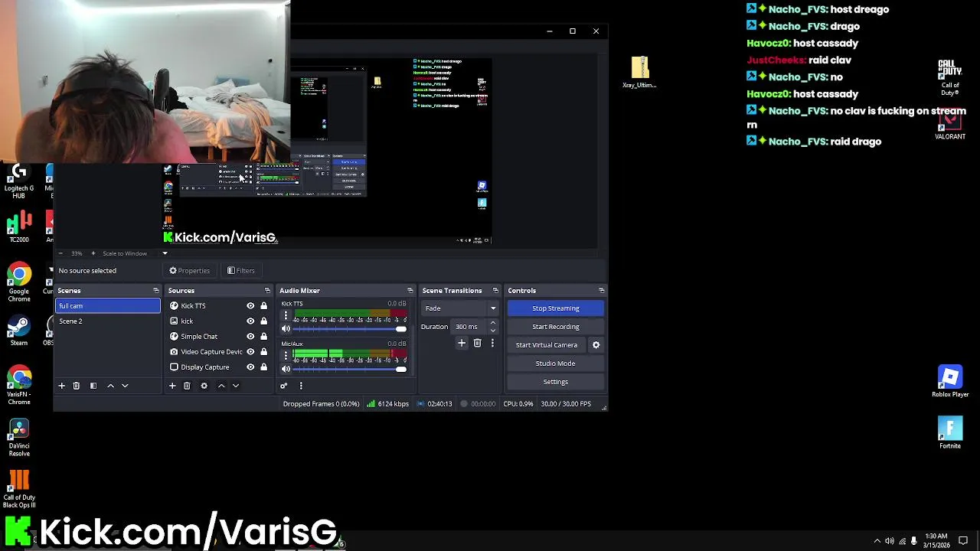Decrease transition duration with down arrow

(x=492, y=331)
